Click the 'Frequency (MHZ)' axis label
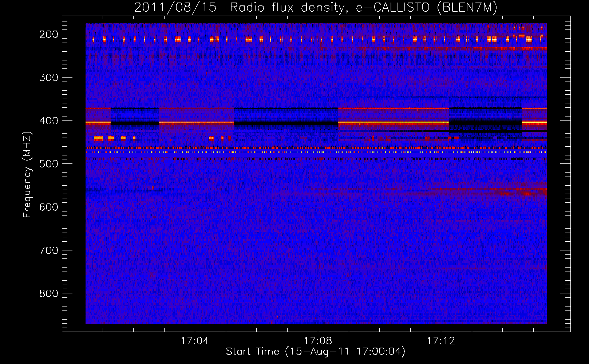The width and height of the screenshot is (589, 364). tap(27, 174)
